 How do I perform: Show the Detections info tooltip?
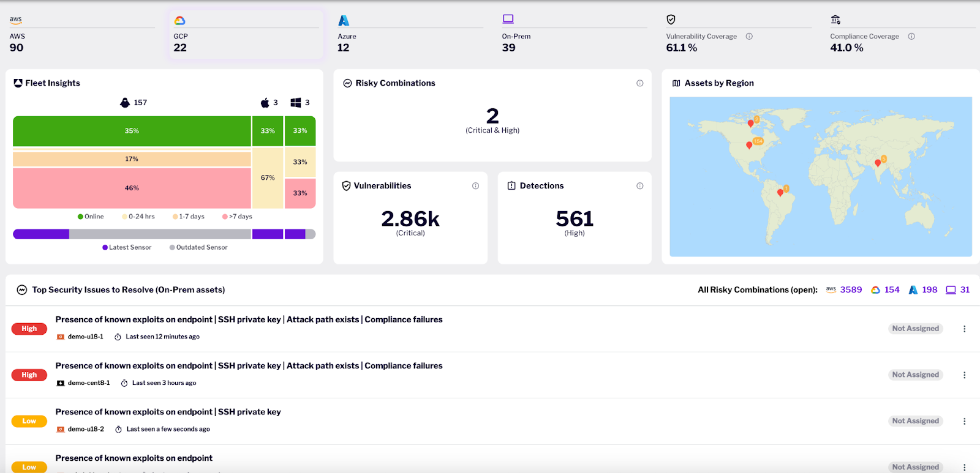639,186
